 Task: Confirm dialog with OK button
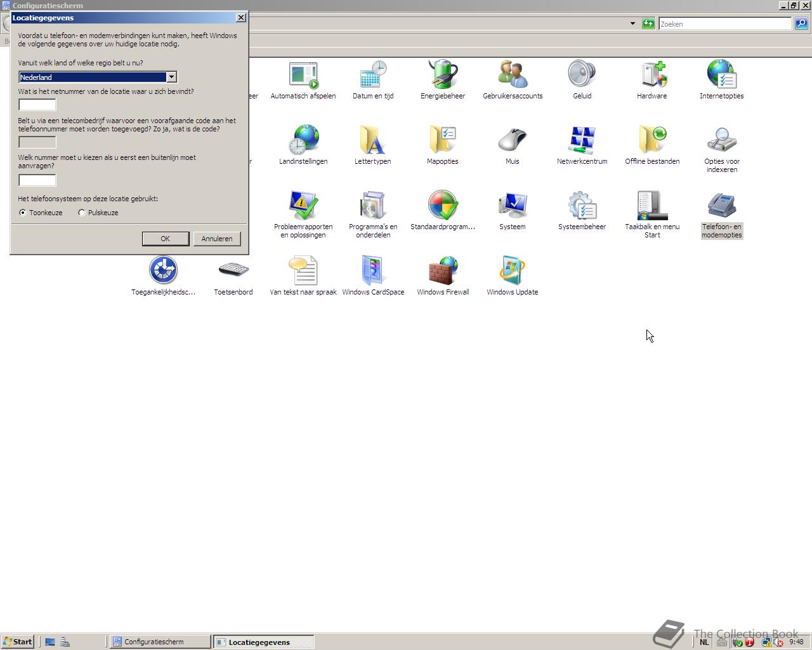tap(166, 239)
